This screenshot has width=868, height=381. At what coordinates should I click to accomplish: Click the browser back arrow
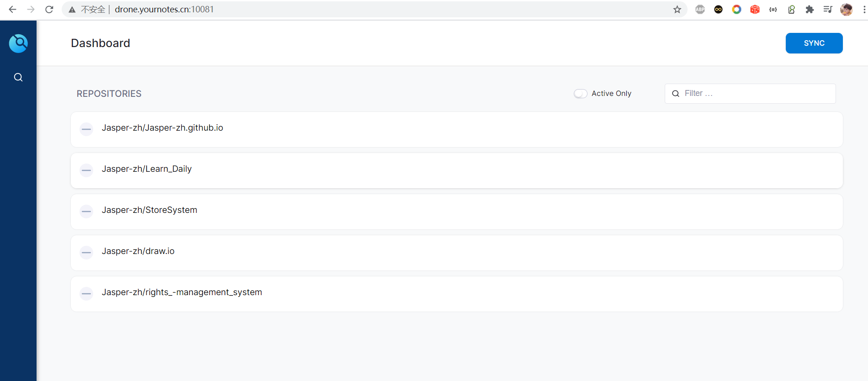coord(12,9)
